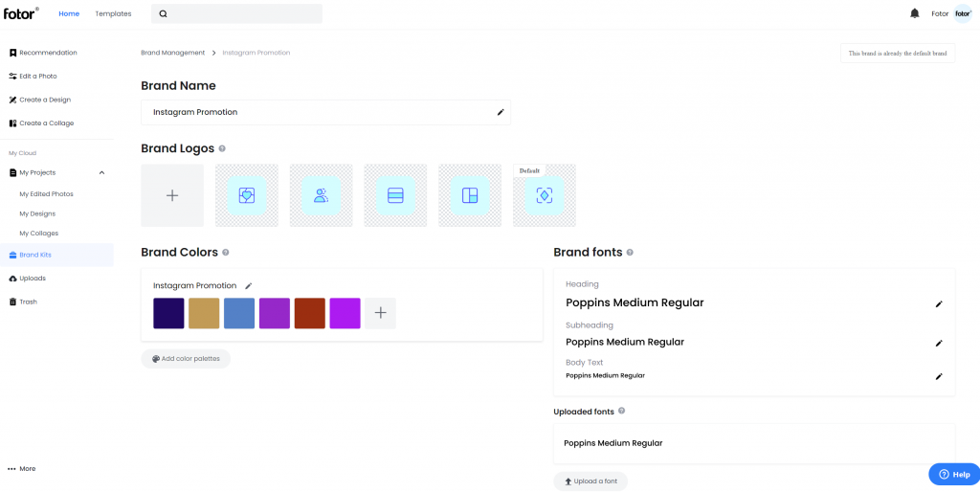
Task: Open the notifications bell icon
Action: coord(915,13)
